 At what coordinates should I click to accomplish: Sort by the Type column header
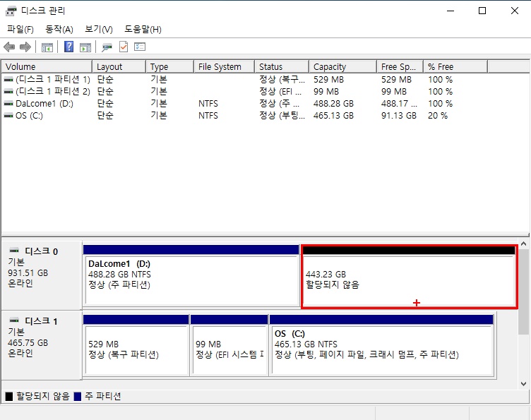point(169,66)
